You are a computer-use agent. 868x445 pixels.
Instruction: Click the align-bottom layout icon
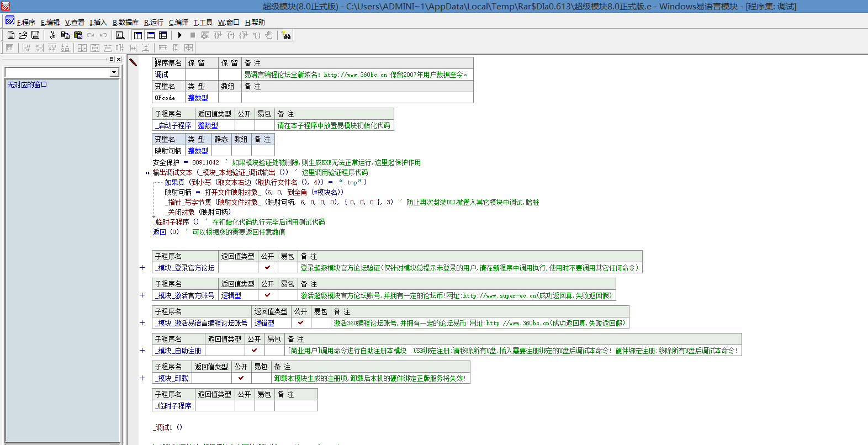pyautogui.click(x=65, y=48)
